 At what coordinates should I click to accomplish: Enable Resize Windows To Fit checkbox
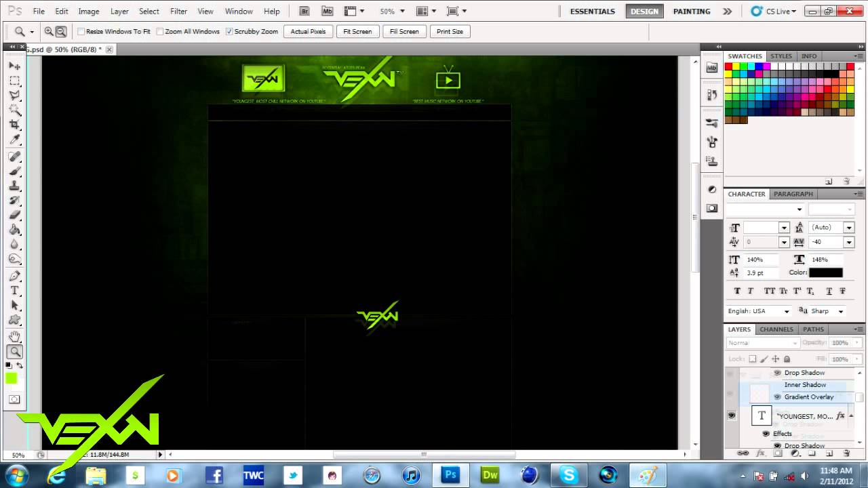pos(81,31)
